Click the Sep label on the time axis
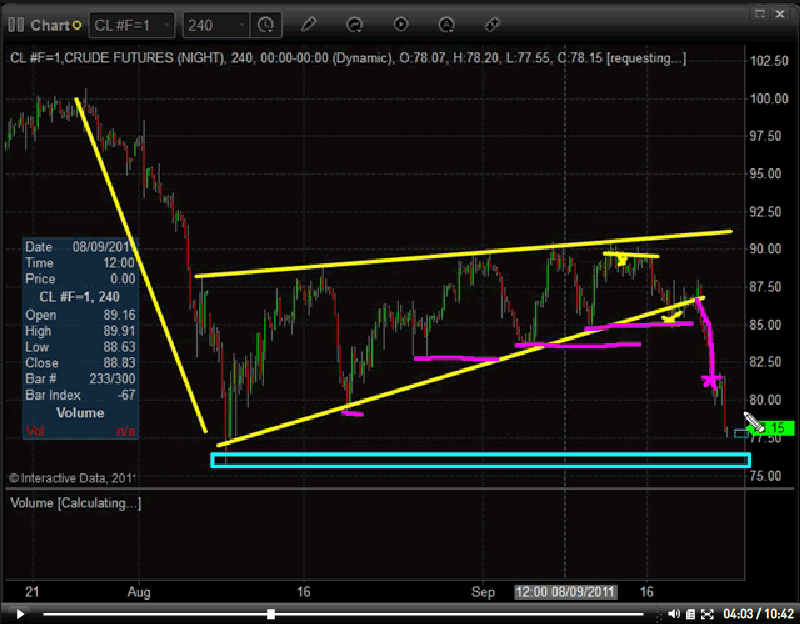The width and height of the screenshot is (800, 624). click(x=483, y=592)
